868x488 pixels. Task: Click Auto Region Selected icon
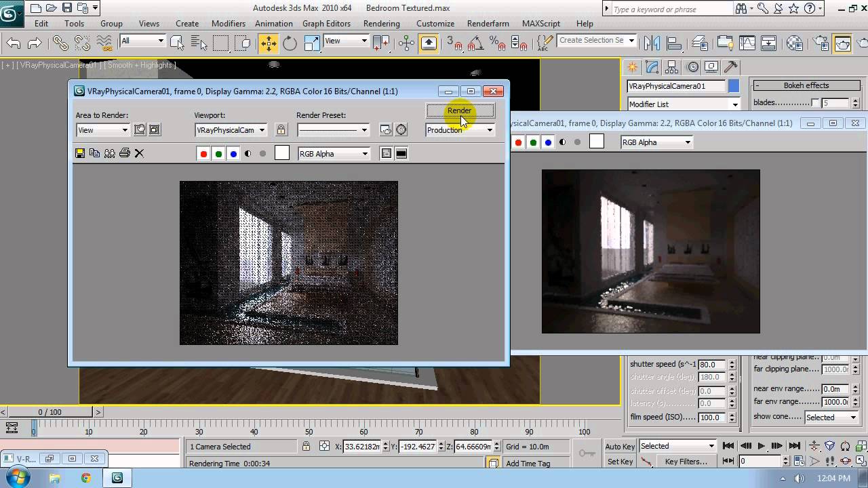click(154, 129)
